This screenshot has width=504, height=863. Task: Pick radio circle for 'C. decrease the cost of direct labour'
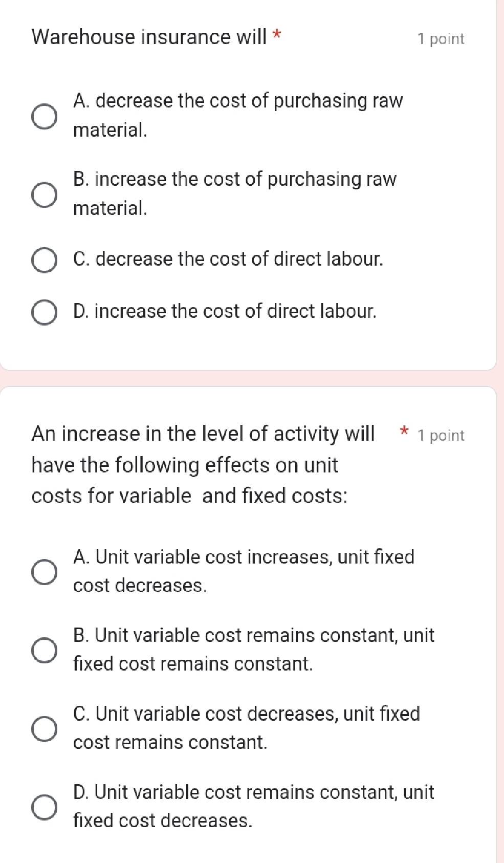(45, 261)
